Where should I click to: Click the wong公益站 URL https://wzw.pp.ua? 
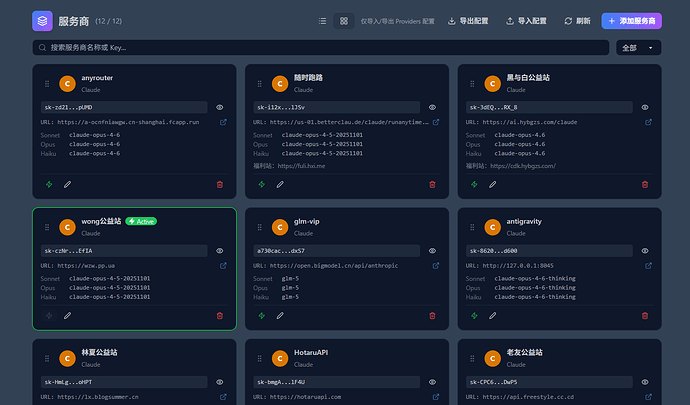click(86, 266)
